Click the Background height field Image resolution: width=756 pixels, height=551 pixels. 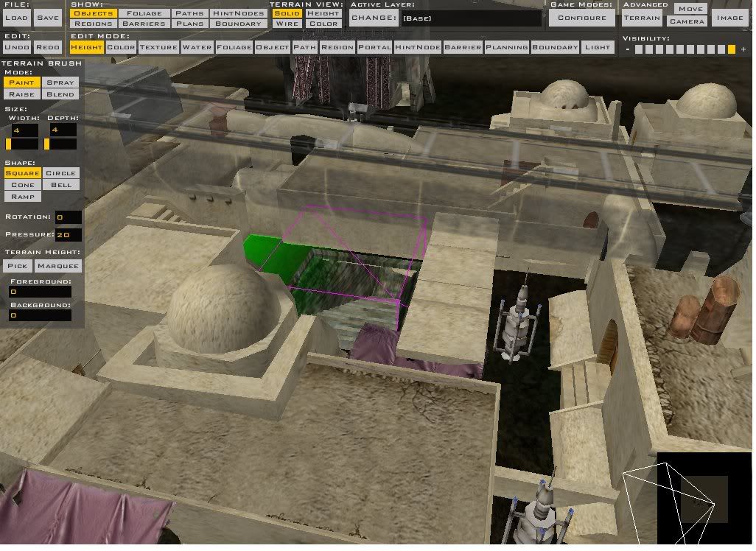40,315
